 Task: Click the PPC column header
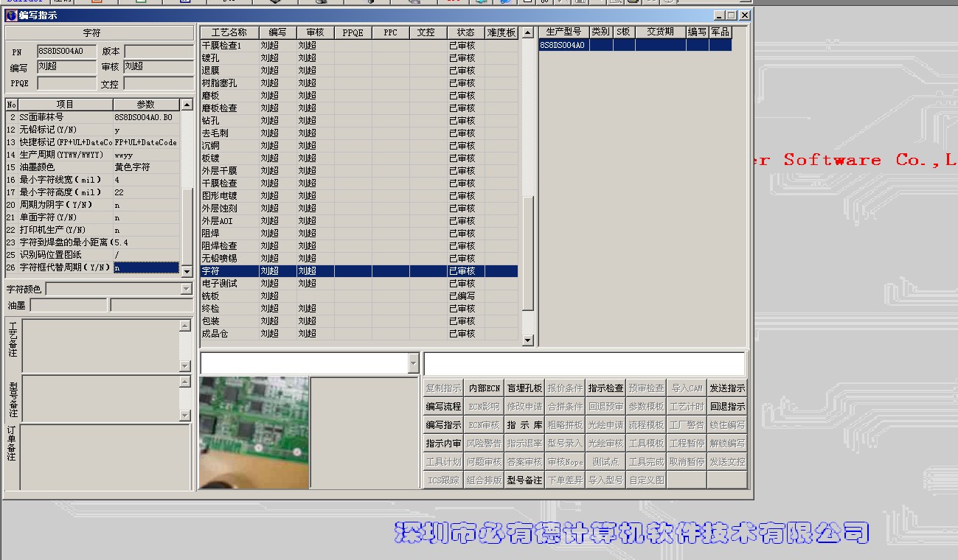(390, 32)
